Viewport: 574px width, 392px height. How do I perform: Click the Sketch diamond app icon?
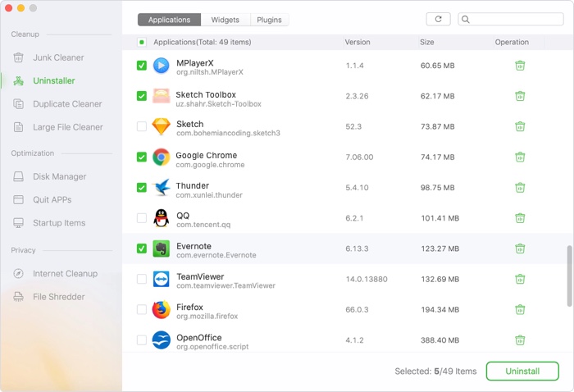161,126
